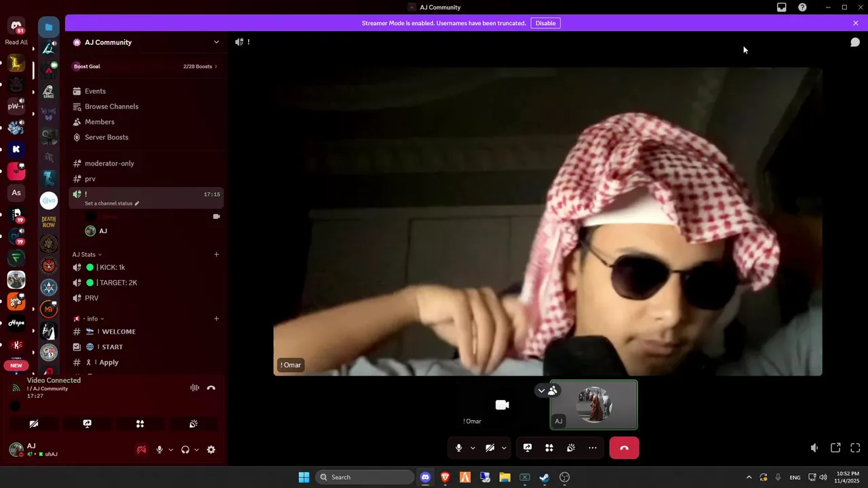
Task: Hang up using the red disconnect button
Action: pos(624,448)
